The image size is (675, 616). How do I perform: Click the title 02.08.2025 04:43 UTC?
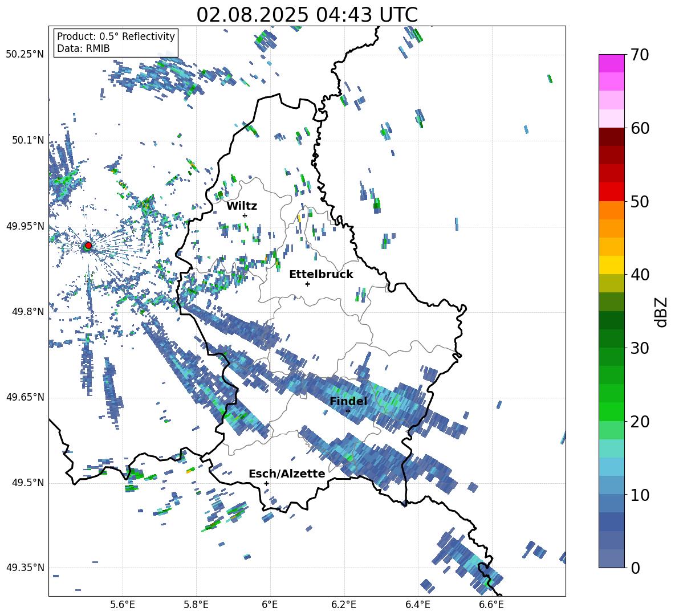click(x=307, y=15)
